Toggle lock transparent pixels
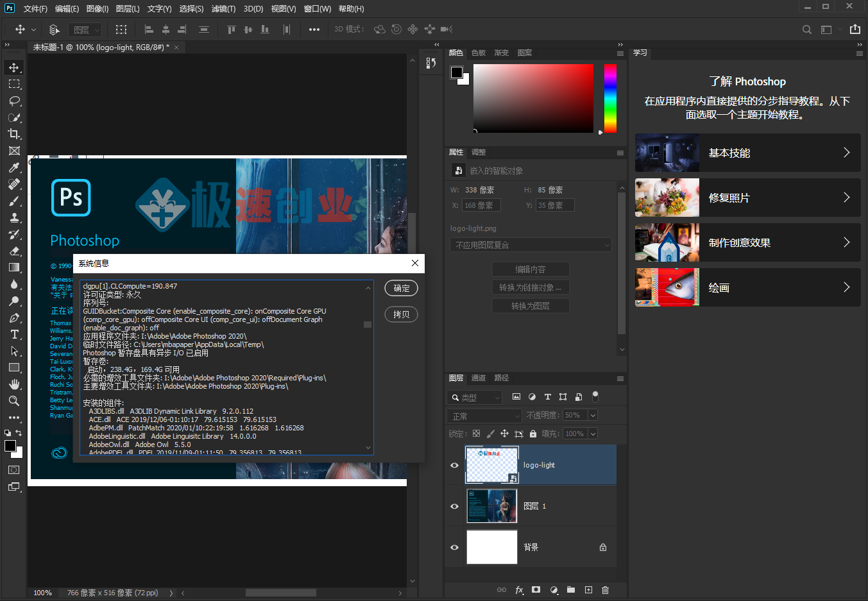This screenshot has width=868, height=601. [476, 434]
